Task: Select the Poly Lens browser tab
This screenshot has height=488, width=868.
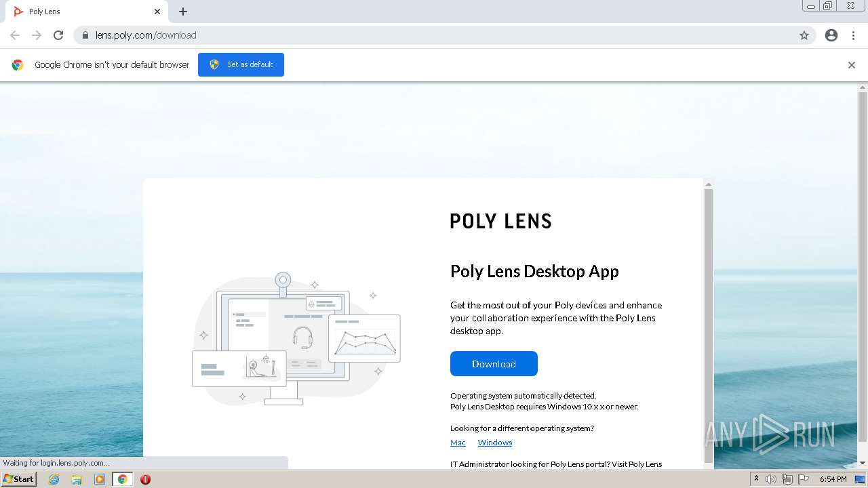Action: tap(87, 12)
